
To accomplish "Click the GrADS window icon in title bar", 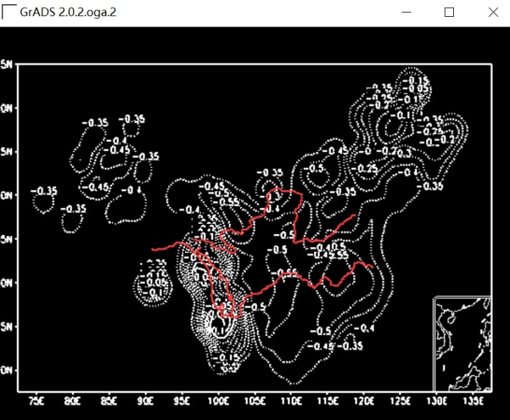I will coord(10,13).
